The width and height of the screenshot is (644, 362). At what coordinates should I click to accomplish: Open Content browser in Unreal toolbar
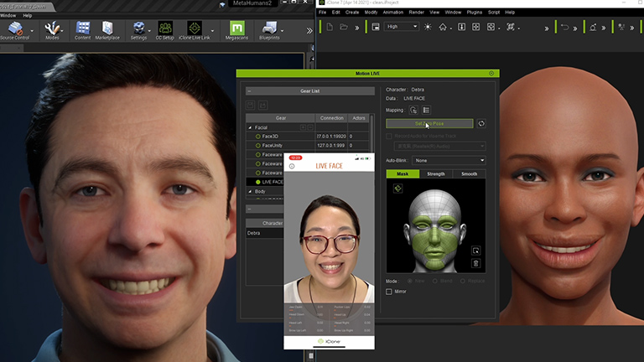click(x=82, y=31)
